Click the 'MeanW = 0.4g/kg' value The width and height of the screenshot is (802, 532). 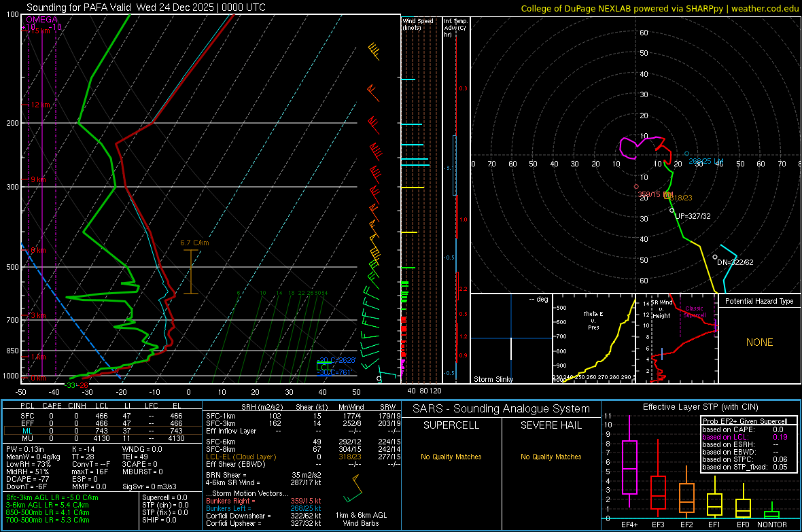[33, 457]
